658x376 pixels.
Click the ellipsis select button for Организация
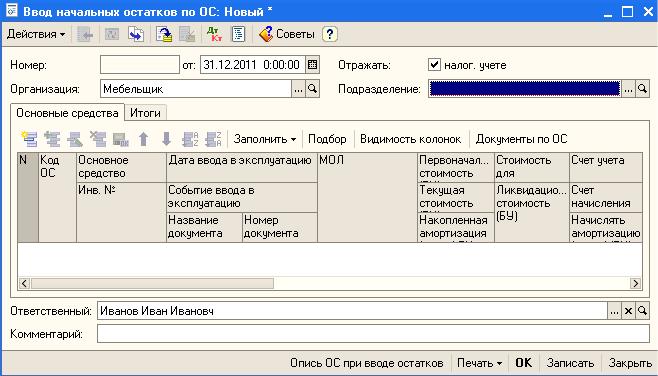click(298, 89)
